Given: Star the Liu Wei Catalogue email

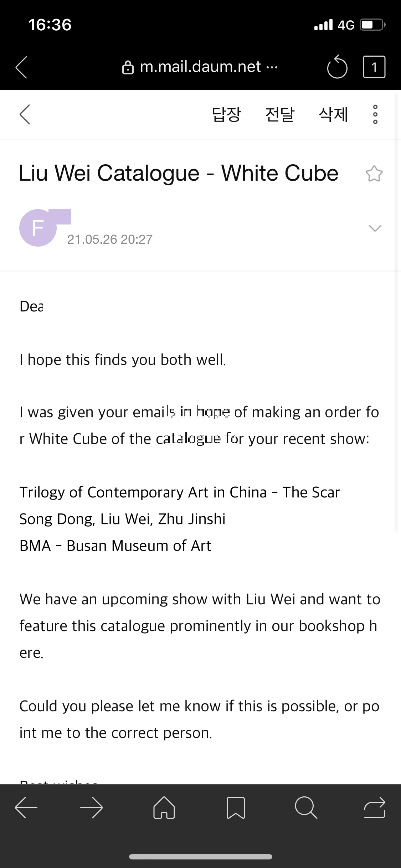Looking at the screenshot, I should tap(374, 174).
